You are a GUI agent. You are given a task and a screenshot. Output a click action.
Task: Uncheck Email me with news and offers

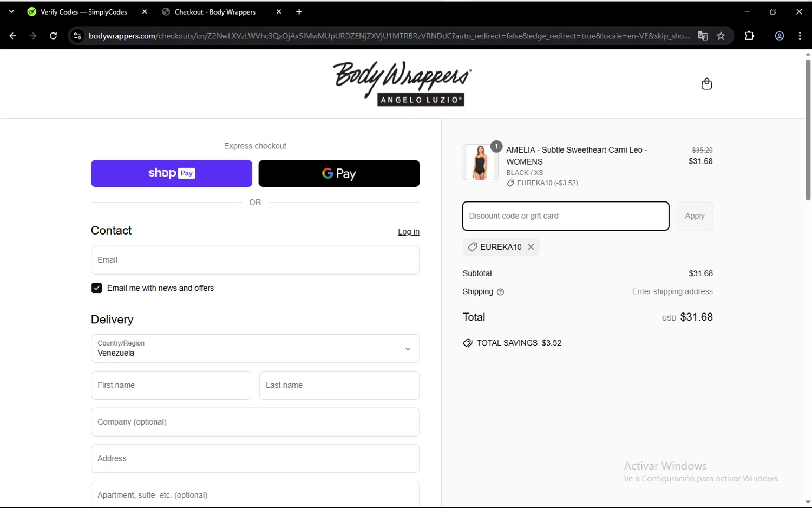tap(96, 288)
